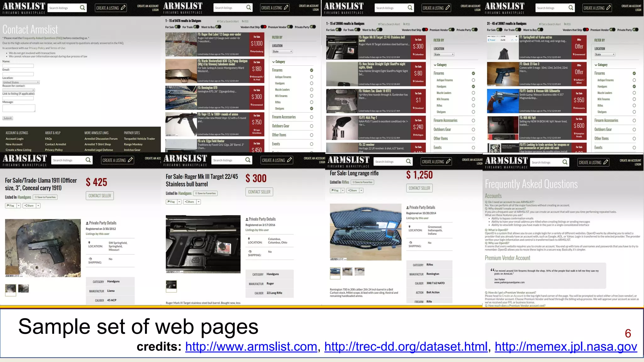Select Muzzle Loaders radio on 1-15 Handguns page
Screen dimensions: 644x362
coord(473,93)
